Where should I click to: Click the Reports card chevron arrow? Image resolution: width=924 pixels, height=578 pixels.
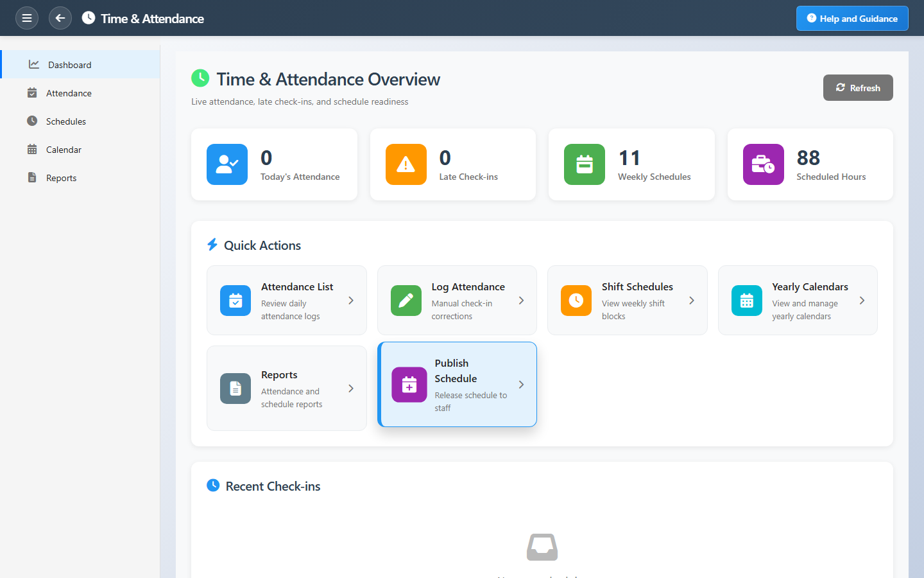pos(351,389)
